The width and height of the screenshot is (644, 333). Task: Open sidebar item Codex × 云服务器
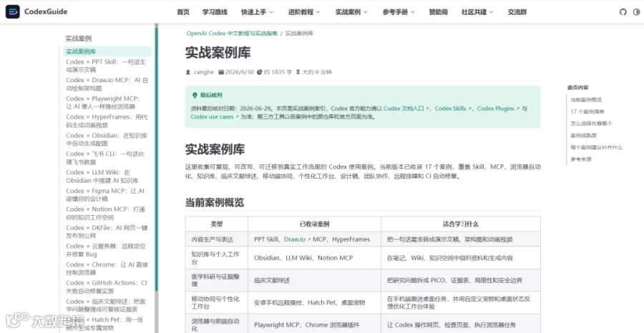tap(106, 250)
